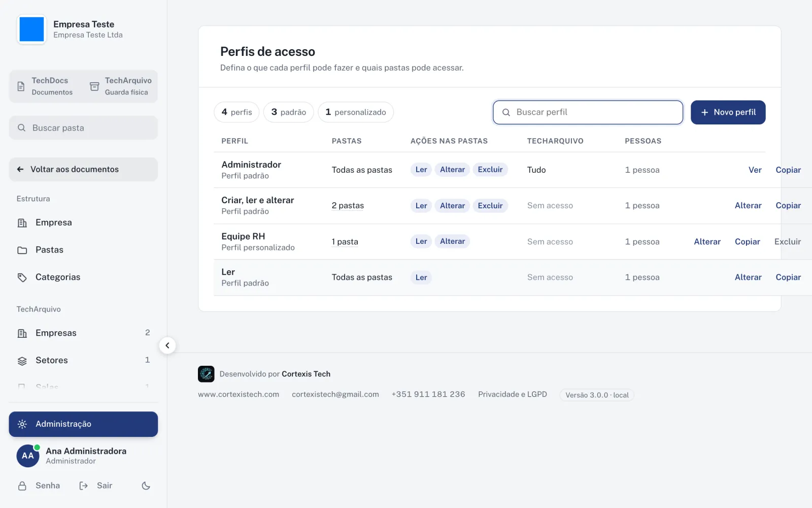Go back via Voltar aos documentos

click(83, 169)
